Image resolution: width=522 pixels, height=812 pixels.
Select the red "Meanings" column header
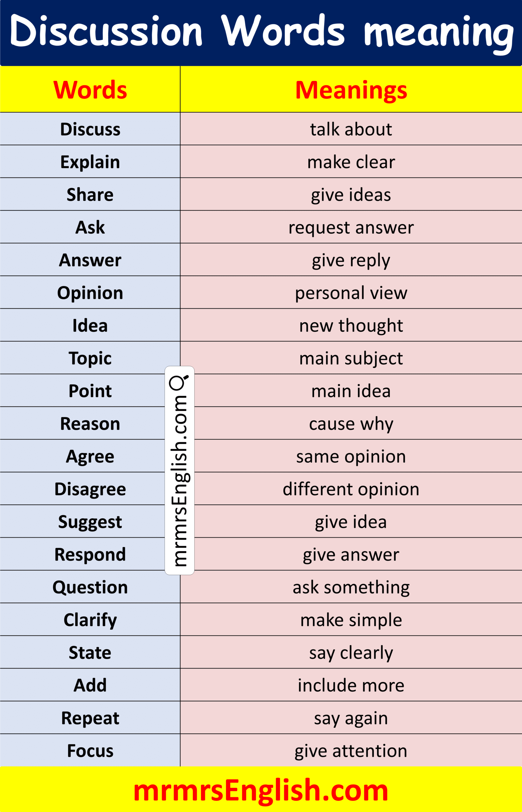point(351,90)
